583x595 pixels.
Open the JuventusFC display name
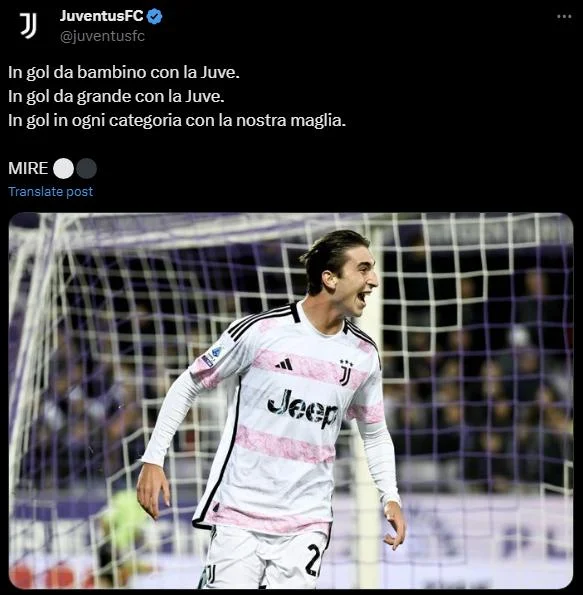(101, 16)
